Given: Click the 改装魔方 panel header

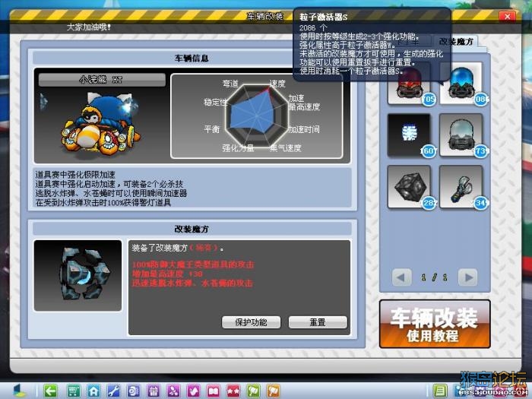Looking at the screenshot, I should (192, 229).
